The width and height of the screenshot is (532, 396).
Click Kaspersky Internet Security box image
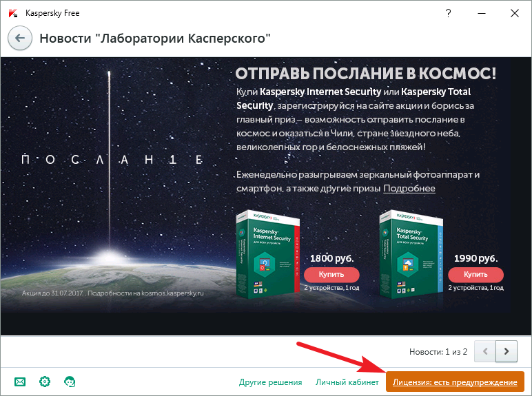[x=267, y=254]
